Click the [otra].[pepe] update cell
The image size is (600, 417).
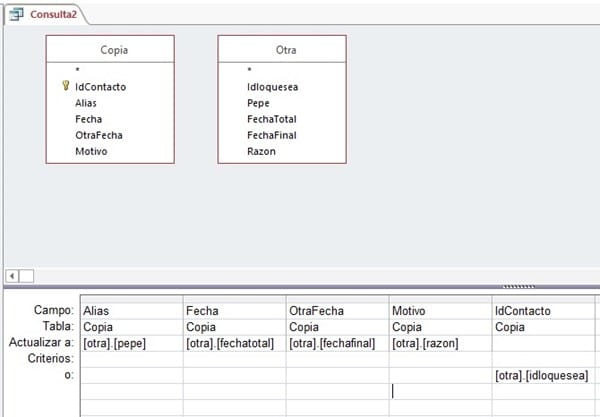130,343
